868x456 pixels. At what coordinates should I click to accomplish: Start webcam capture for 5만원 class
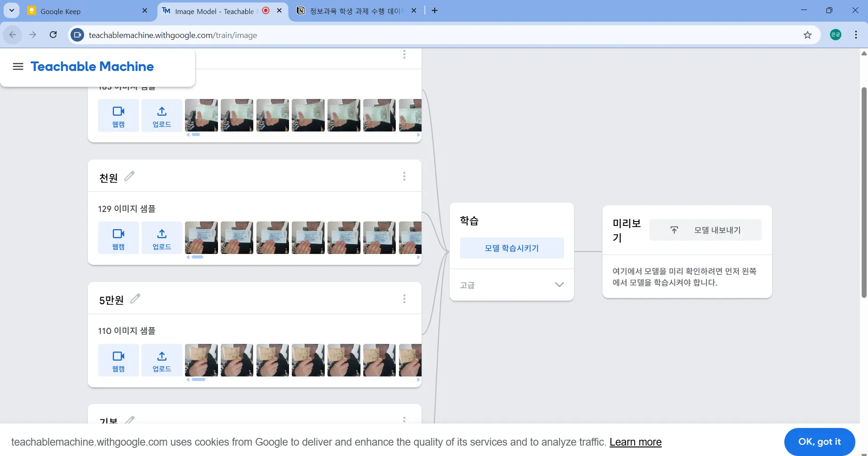point(119,360)
